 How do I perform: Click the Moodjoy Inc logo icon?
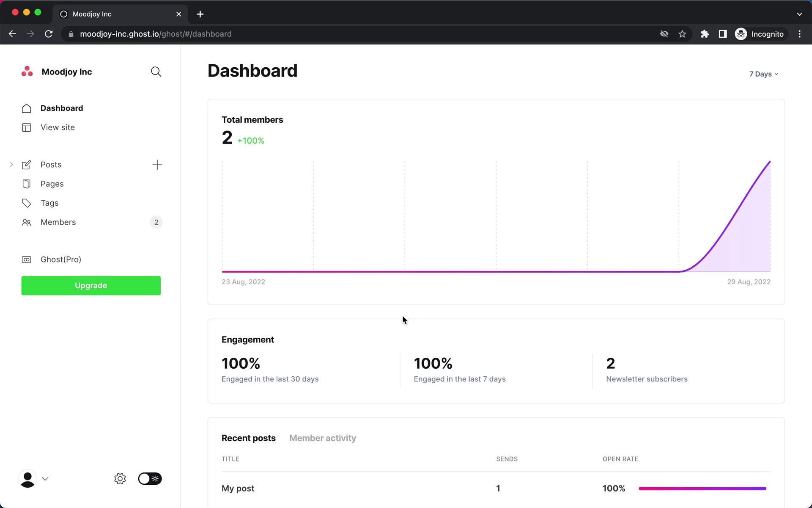tap(27, 72)
